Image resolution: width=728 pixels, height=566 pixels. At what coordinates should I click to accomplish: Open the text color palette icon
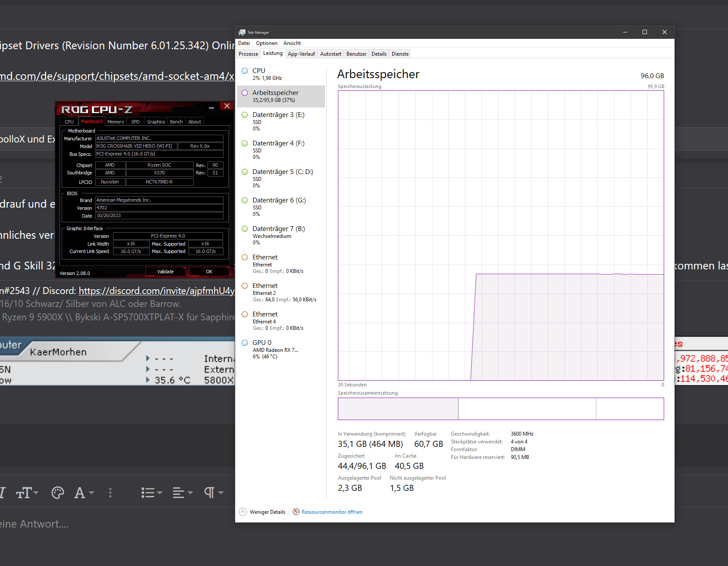tap(57, 493)
